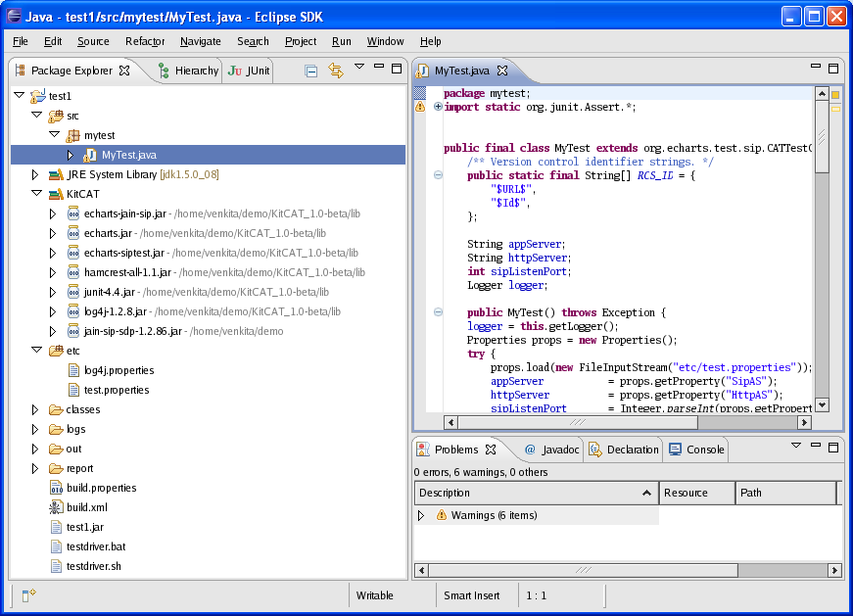Collapse the KitCAT library node

(x=37, y=194)
